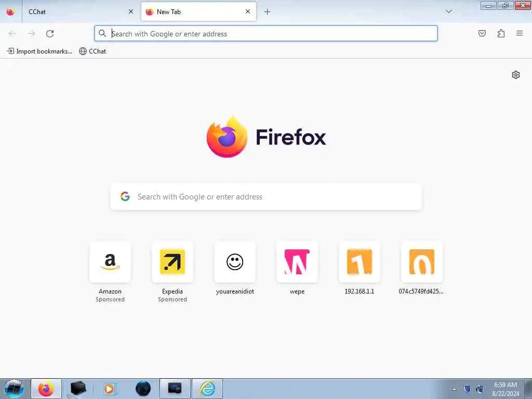Open the Windows Start menu

[14, 389]
